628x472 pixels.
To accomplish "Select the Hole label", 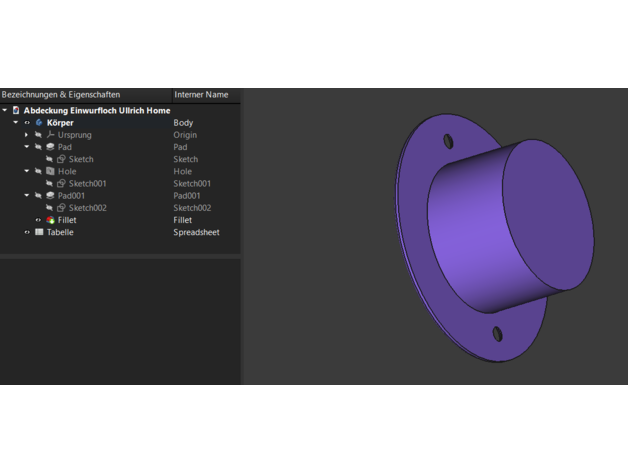I will click(67, 171).
